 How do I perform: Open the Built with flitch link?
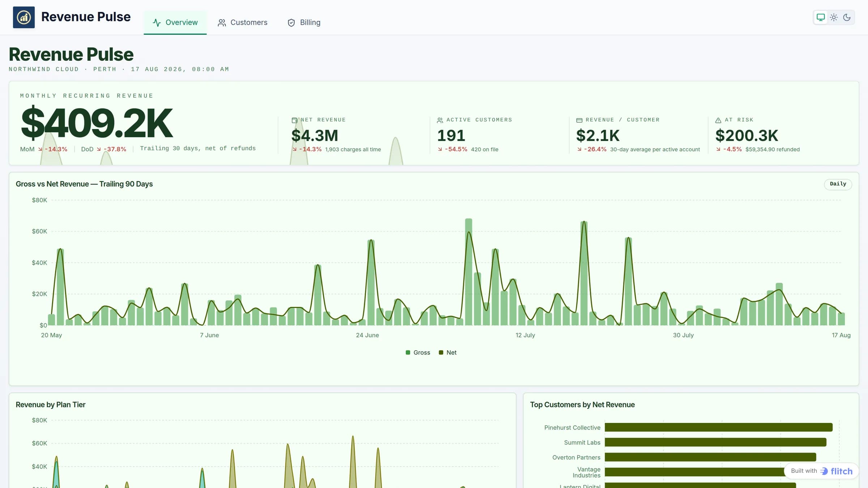coord(821,471)
